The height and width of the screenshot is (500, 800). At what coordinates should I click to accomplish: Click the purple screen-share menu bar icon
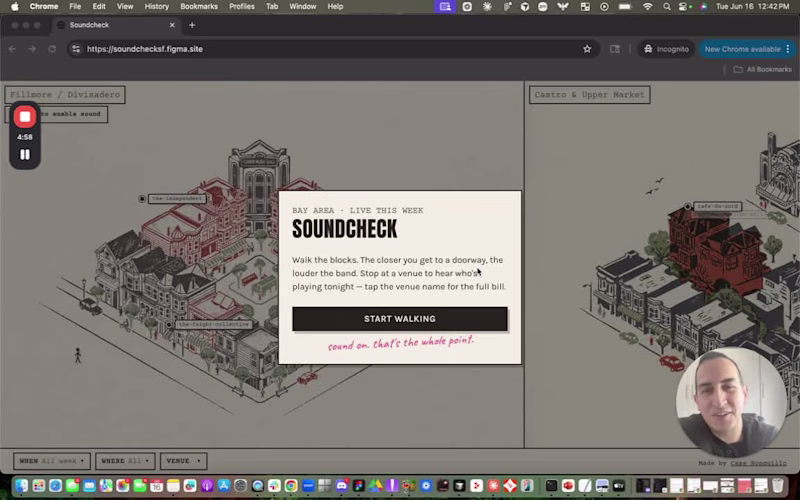pyautogui.click(x=445, y=7)
